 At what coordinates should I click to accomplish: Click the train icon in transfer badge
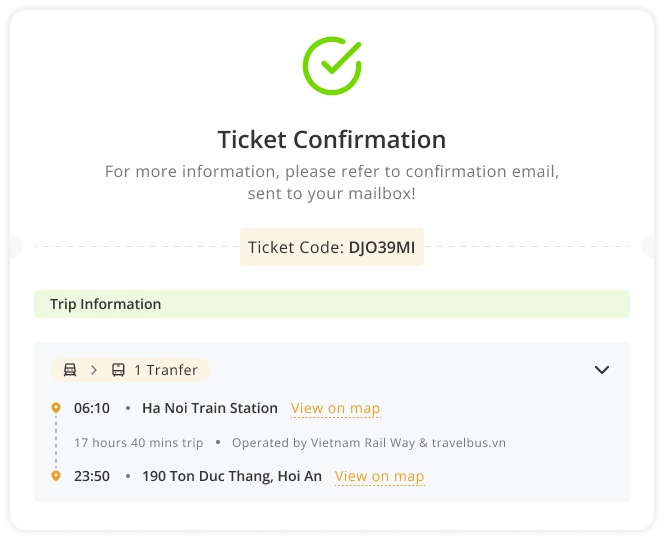pos(70,370)
